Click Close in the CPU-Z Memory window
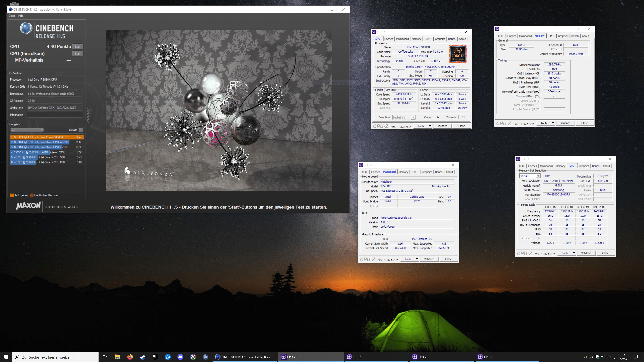The width and height of the screenshot is (644, 362). point(584,123)
